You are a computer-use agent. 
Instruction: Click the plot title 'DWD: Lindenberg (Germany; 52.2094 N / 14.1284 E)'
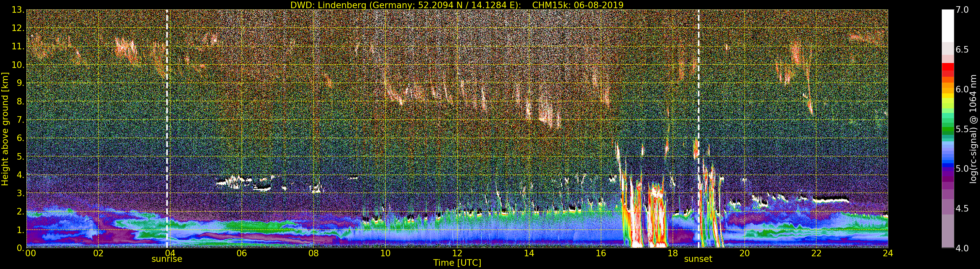[406, 5]
